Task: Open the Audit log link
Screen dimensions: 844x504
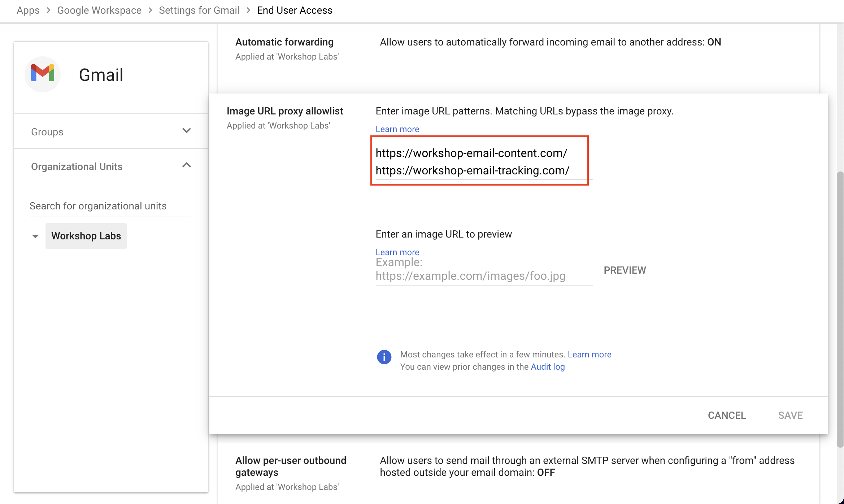Action: point(548,367)
